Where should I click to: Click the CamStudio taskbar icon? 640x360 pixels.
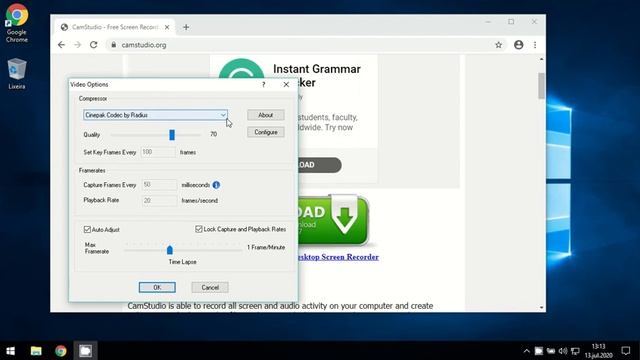tap(85, 351)
